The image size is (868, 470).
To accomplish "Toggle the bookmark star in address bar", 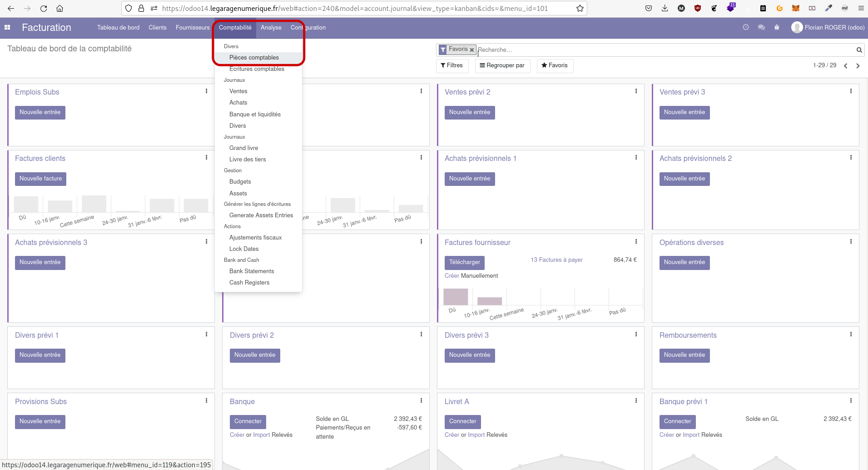I will click(580, 8).
